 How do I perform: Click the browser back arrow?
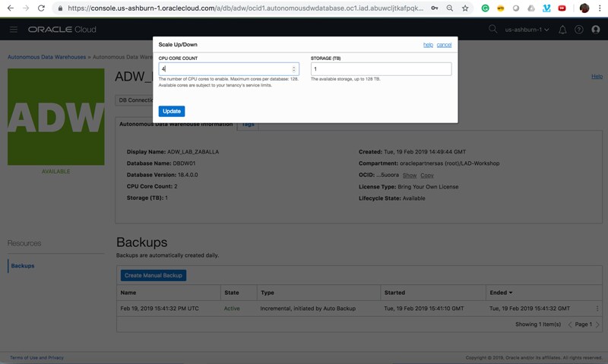coord(11,8)
